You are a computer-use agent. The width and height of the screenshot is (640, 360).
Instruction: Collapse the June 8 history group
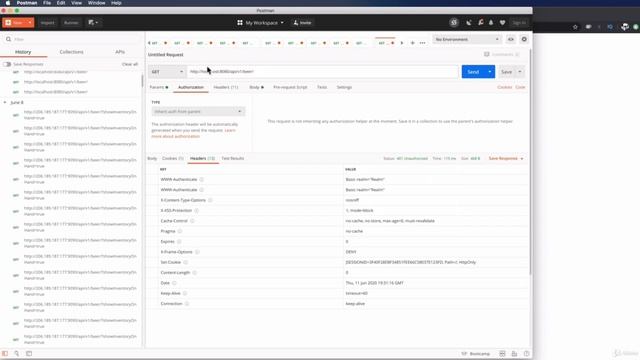tap(5, 102)
